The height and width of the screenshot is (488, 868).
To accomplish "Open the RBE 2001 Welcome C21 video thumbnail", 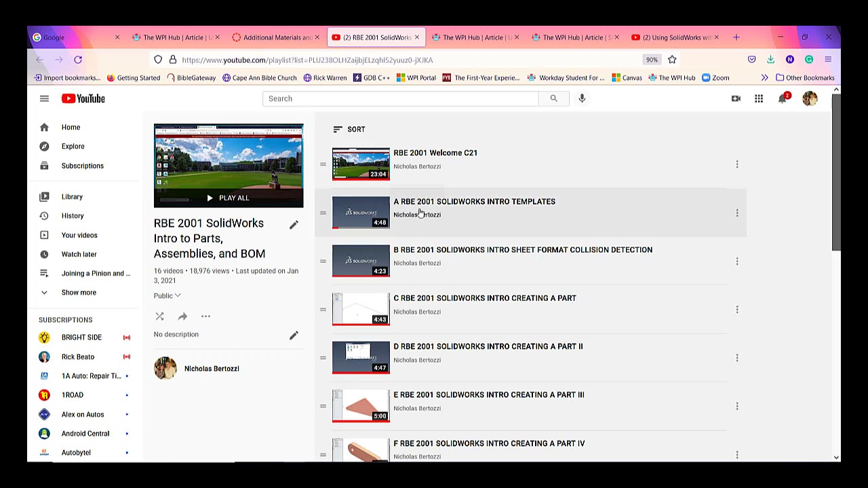I will (x=361, y=164).
